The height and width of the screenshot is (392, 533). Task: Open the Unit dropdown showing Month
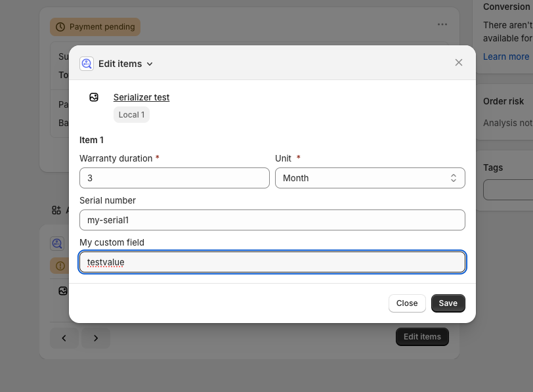pyautogui.click(x=370, y=178)
